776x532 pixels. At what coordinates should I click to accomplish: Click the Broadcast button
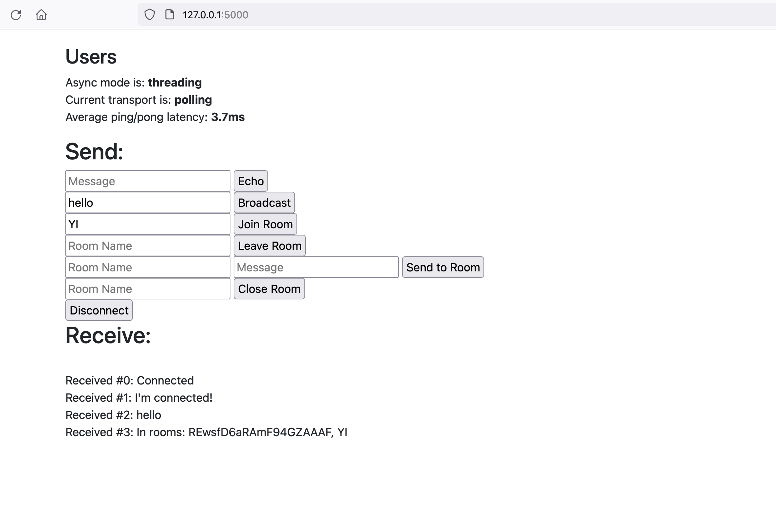coord(264,202)
